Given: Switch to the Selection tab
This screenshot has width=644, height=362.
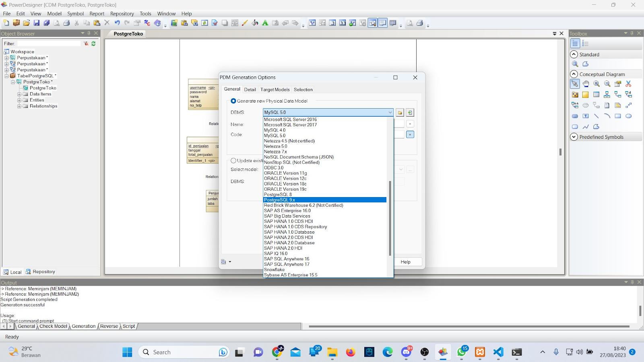Looking at the screenshot, I should point(303,90).
